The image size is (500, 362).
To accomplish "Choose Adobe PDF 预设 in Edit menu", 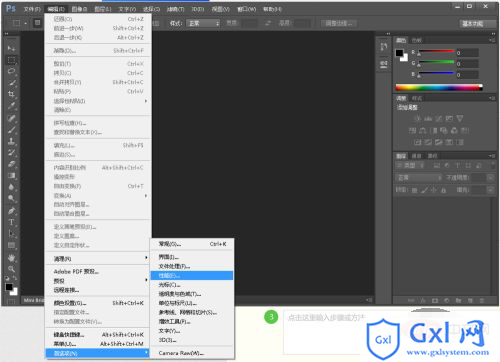I will (x=98, y=271).
